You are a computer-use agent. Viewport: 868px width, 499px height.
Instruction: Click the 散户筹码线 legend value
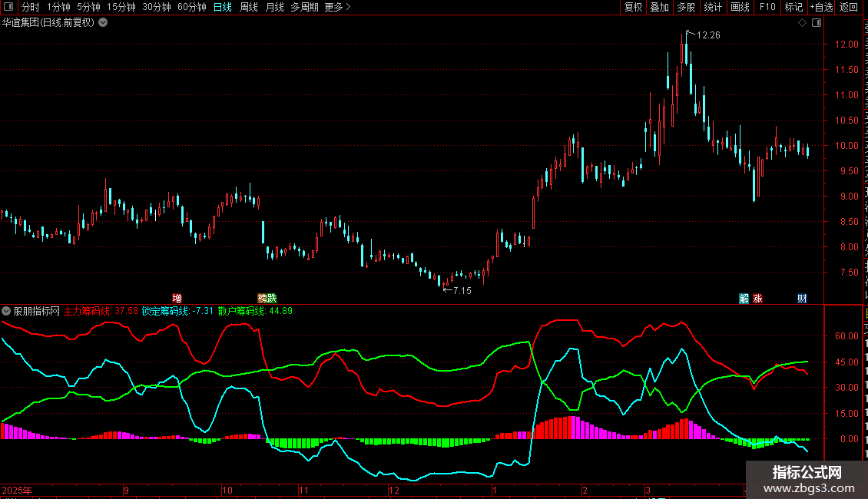255,311
